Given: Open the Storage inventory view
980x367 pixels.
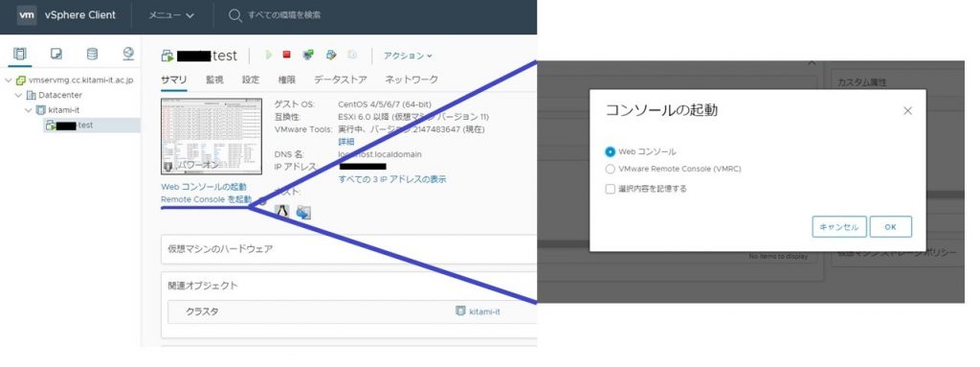Looking at the screenshot, I should 92,54.
